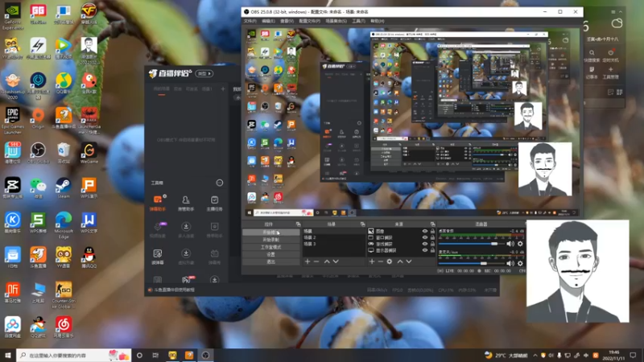This screenshot has width=644, height=362.
Task: Toggle visibility of the 显示器捕获 source
Action: point(425,250)
